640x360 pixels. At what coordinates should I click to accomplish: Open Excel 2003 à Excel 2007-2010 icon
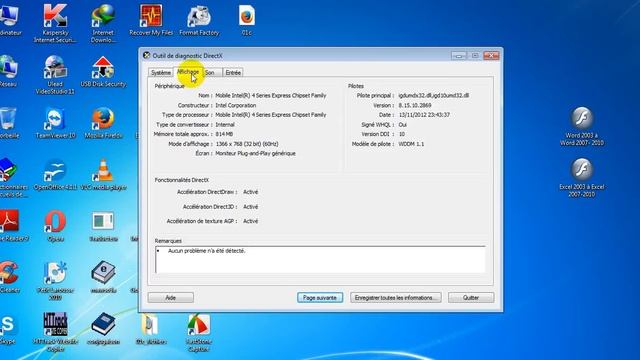(582, 178)
